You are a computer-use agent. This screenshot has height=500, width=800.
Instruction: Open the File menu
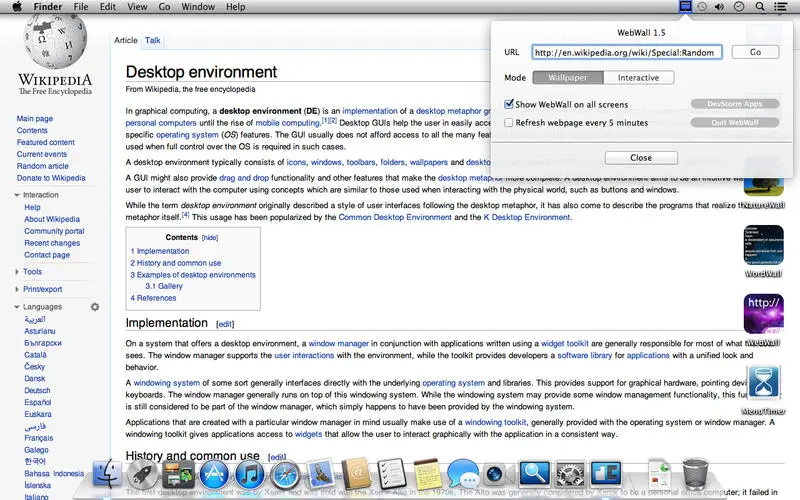[x=81, y=7]
